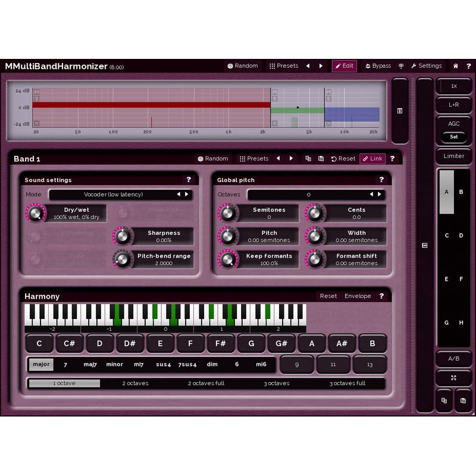
Task: Open Sound settings help question mark
Action: pos(189,180)
